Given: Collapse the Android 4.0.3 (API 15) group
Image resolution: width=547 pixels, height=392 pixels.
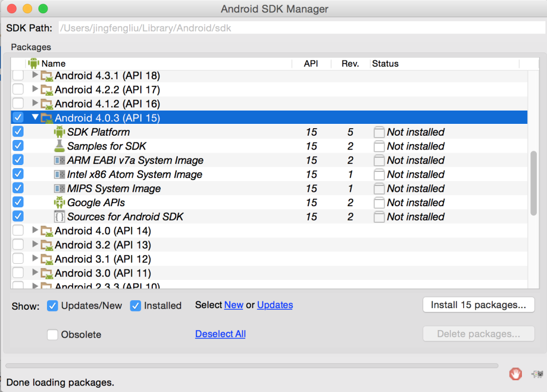Looking at the screenshot, I should point(35,117).
